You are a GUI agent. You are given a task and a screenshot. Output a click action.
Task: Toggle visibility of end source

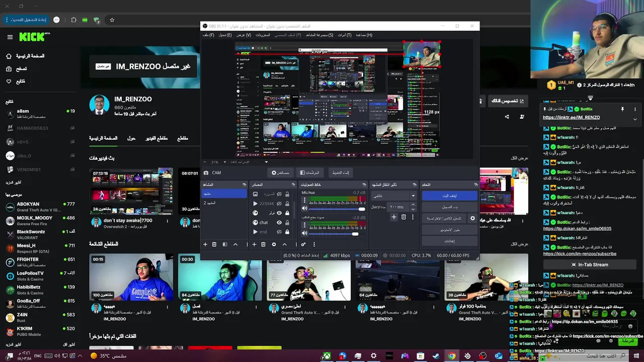point(279,232)
